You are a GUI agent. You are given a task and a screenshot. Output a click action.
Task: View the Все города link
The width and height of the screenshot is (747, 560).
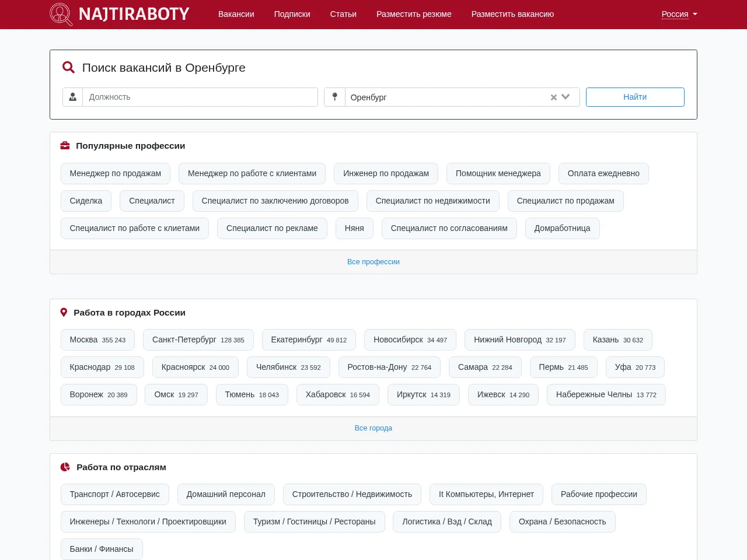tap(373, 428)
